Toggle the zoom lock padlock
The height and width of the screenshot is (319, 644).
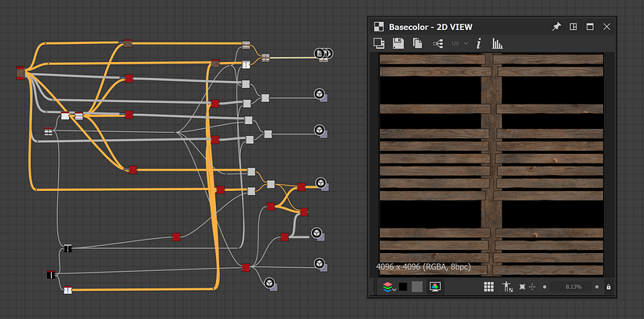click(609, 287)
